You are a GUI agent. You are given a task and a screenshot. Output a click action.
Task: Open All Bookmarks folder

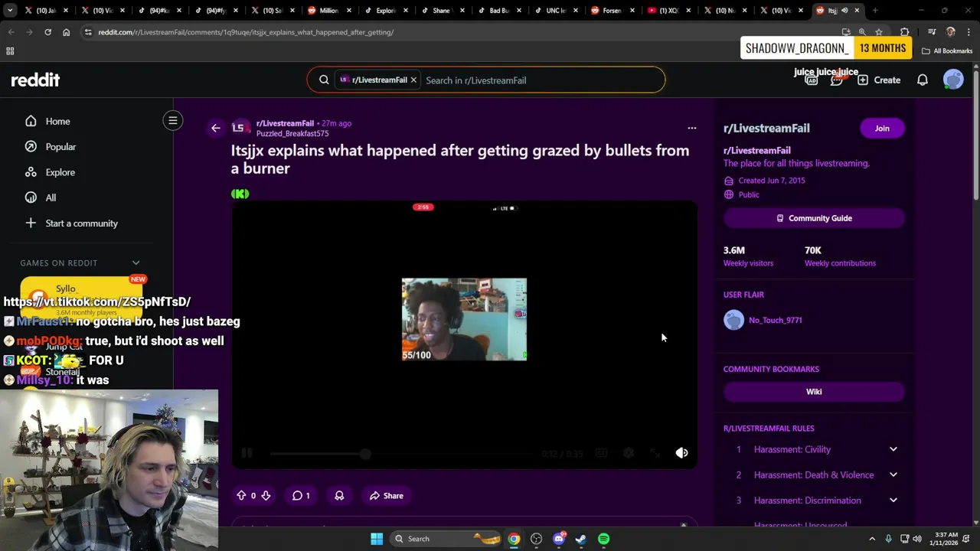click(x=947, y=51)
